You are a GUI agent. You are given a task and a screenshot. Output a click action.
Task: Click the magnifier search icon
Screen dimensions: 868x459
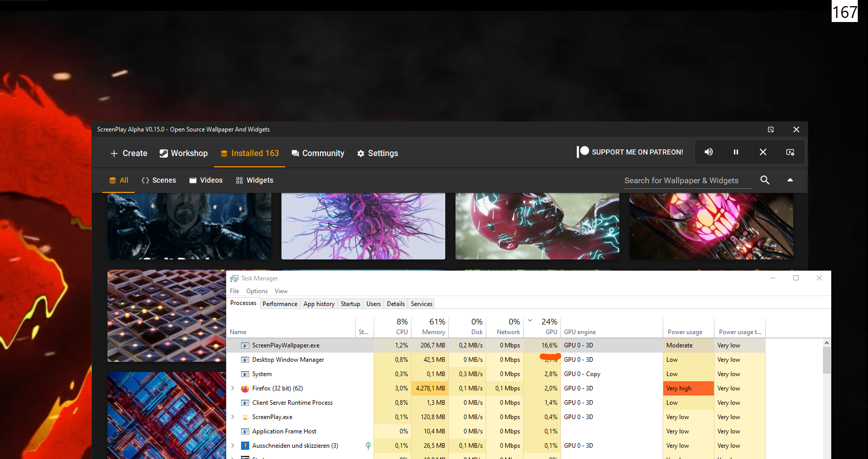(765, 180)
